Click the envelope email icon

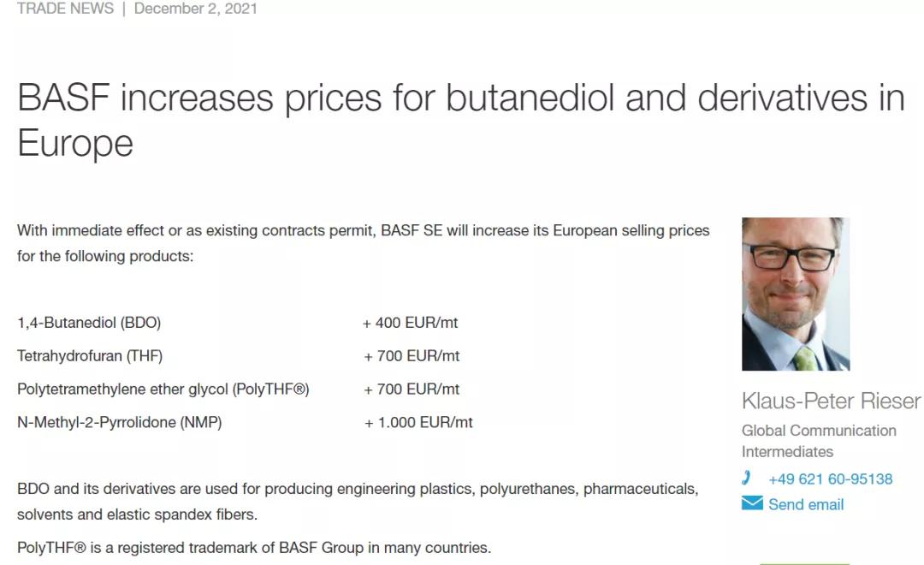pyautogui.click(x=752, y=503)
